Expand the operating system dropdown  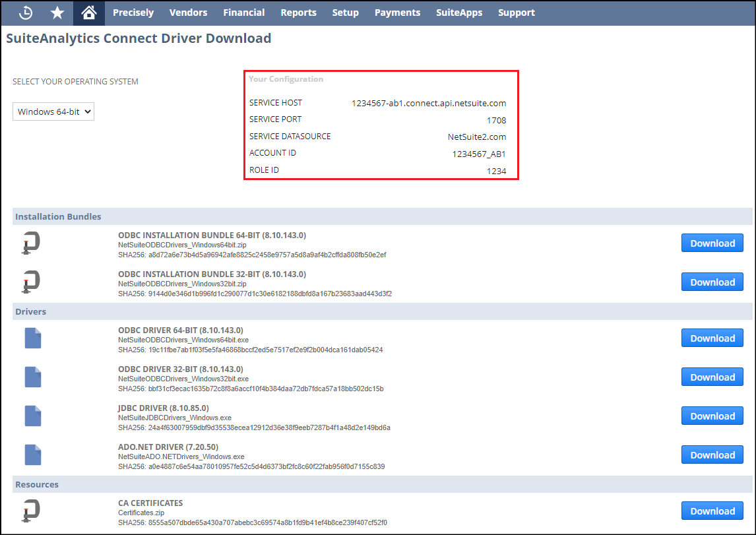tap(53, 111)
